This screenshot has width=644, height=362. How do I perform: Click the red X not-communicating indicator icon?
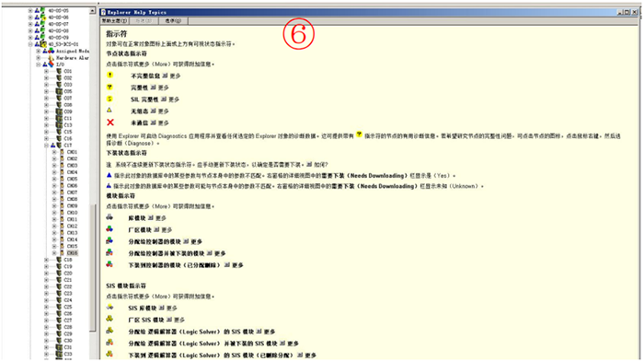[110, 123]
